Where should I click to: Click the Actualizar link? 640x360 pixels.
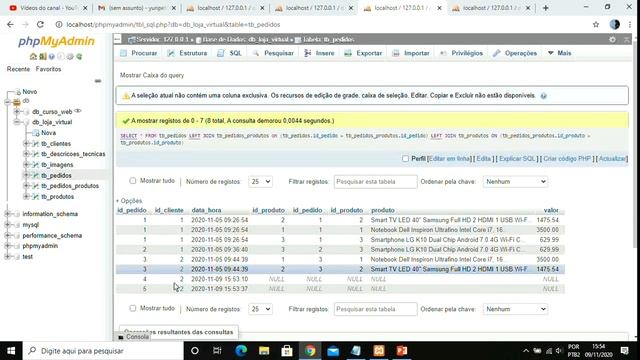(x=613, y=159)
